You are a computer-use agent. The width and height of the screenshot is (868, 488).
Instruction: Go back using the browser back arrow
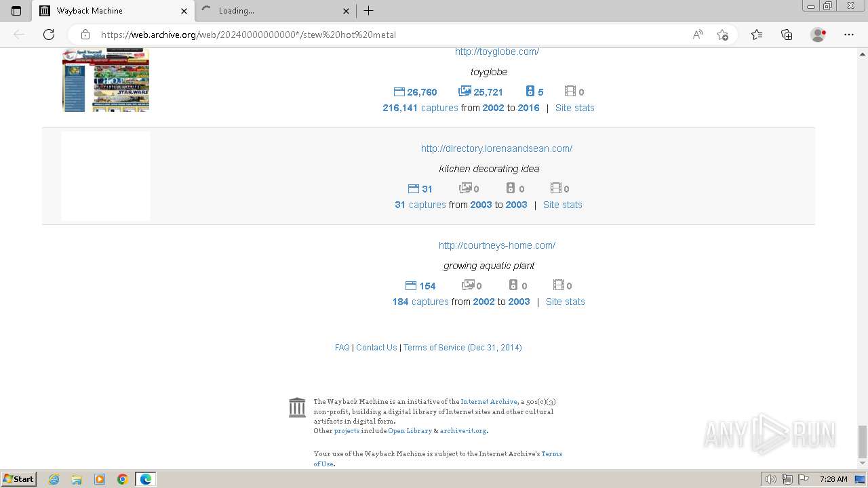tap(19, 35)
